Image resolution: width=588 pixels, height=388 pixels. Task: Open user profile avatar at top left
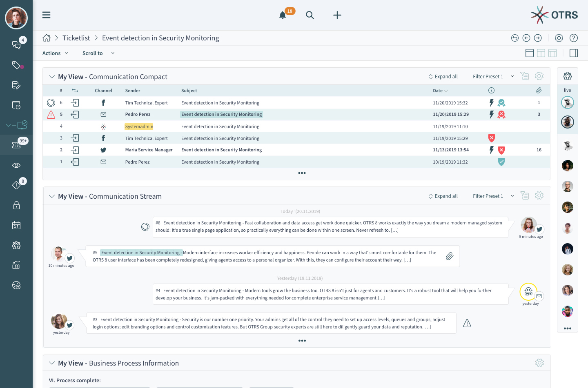tap(16, 18)
